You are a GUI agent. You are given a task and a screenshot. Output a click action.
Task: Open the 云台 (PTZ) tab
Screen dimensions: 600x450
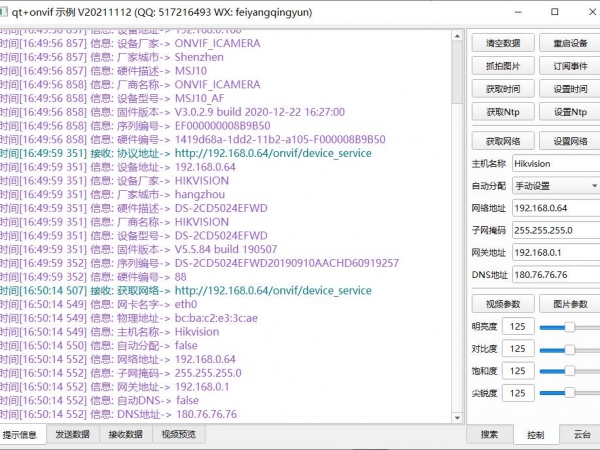point(581,435)
